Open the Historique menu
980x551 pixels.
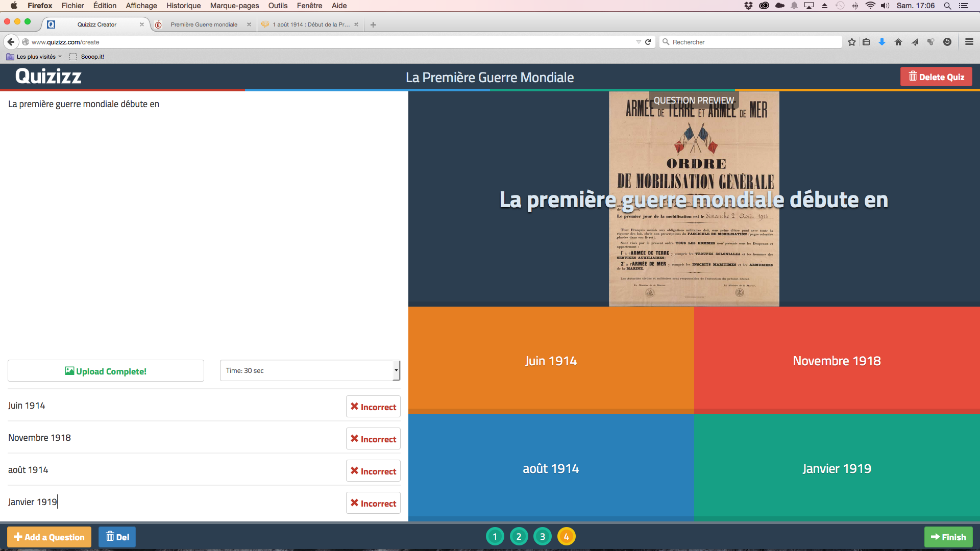pyautogui.click(x=183, y=6)
